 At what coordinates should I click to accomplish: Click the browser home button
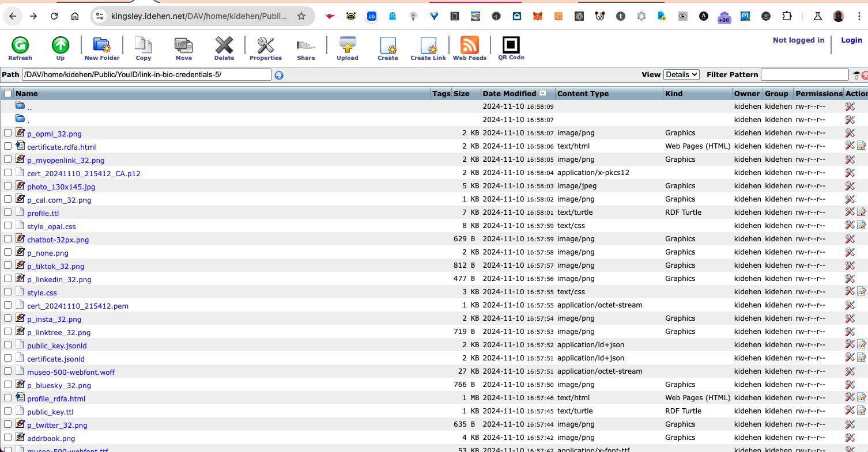(75, 16)
